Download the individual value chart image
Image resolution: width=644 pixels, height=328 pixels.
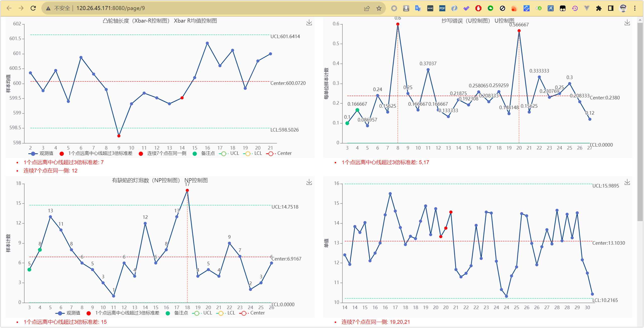[627, 182]
